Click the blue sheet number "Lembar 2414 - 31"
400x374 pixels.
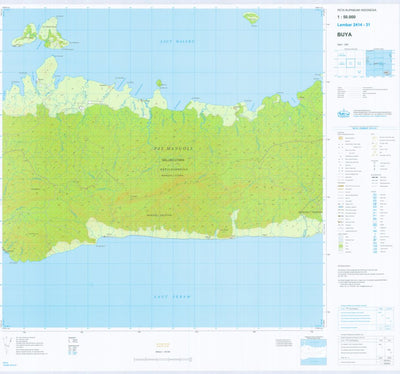tap(354, 25)
